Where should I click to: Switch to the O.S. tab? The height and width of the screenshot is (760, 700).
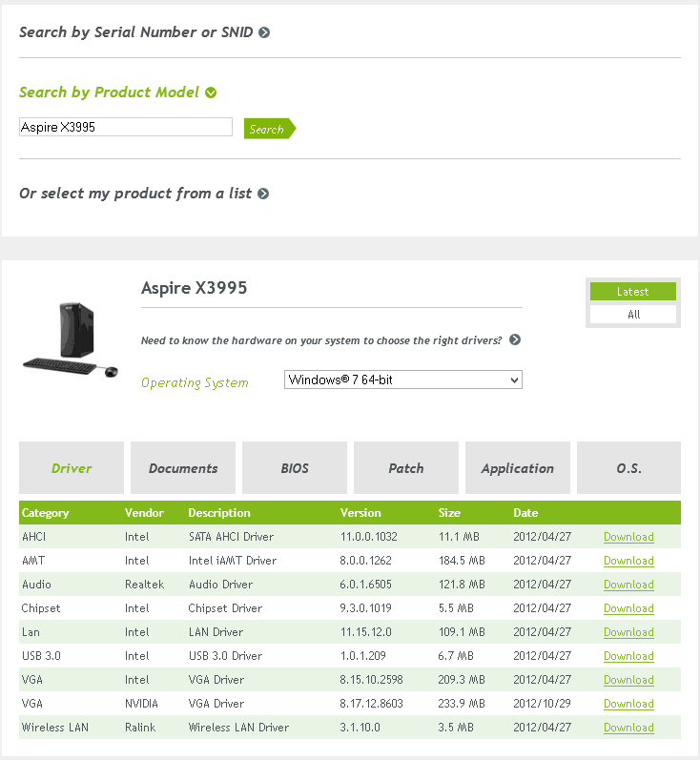(x=628, y=468)
